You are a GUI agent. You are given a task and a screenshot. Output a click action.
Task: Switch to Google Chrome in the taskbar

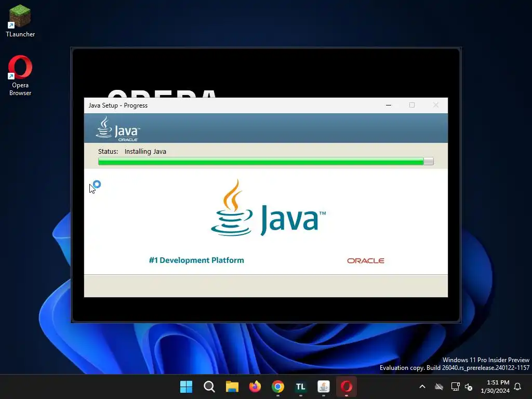[x=278, y=387]
